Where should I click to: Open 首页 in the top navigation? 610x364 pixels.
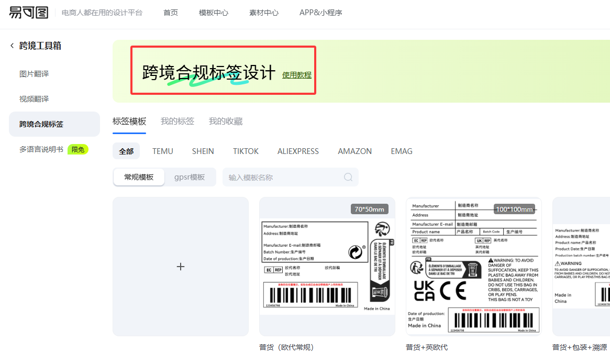click(x=170, y=13)
